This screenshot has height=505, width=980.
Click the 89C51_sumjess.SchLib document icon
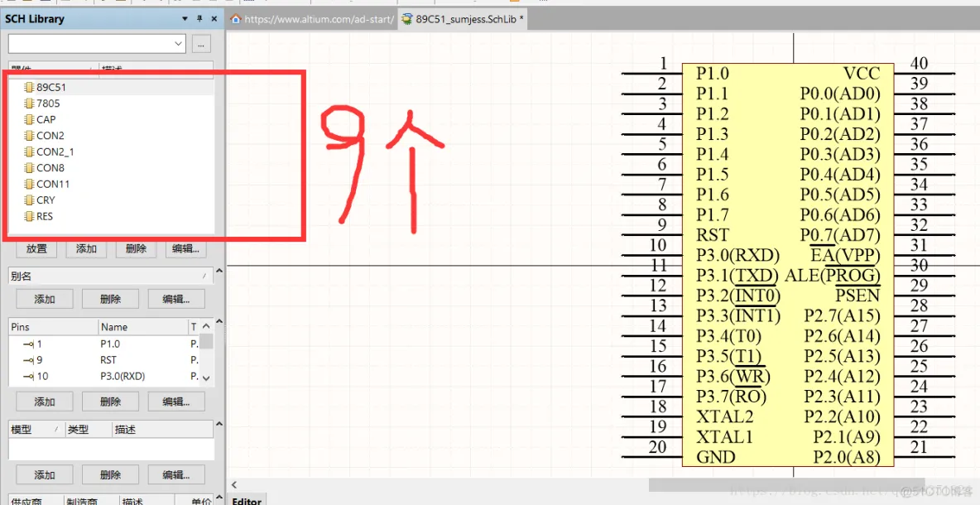click(x=407, y=19)
